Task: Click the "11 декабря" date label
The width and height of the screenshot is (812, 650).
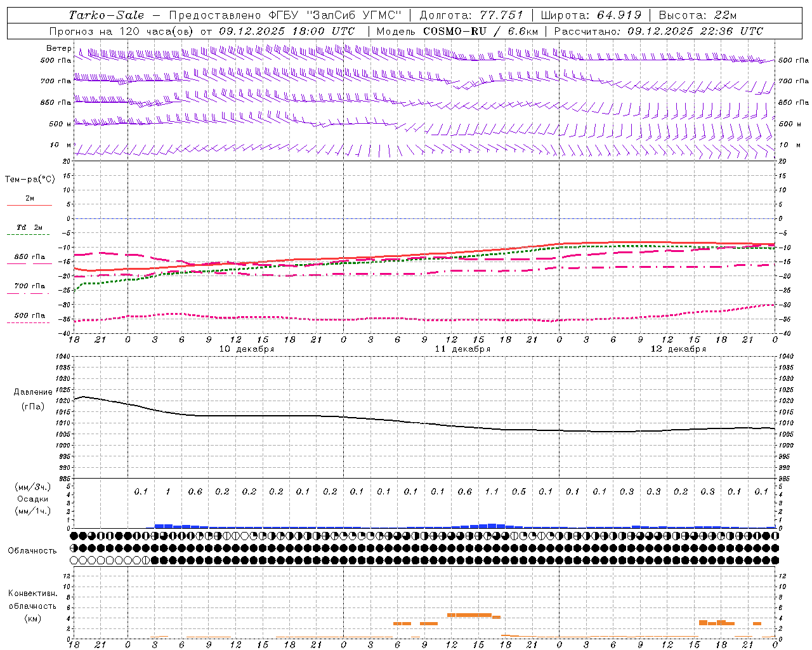Action: tap(462, 348)
